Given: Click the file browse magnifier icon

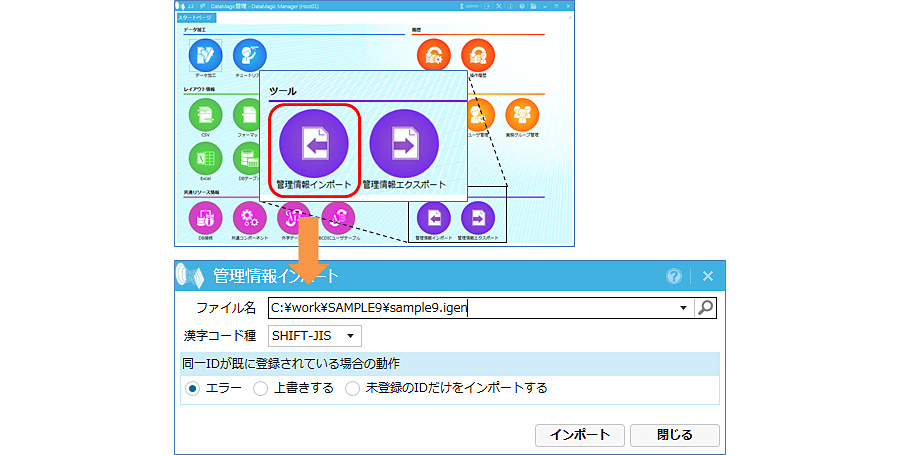Looking at the screenshot, I should [706, 308].
